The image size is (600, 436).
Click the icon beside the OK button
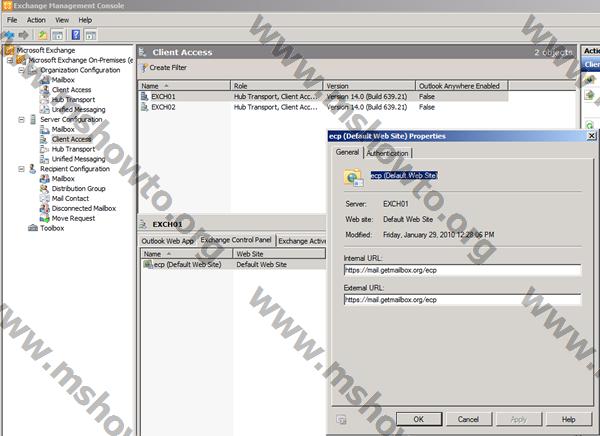point(341,420)
